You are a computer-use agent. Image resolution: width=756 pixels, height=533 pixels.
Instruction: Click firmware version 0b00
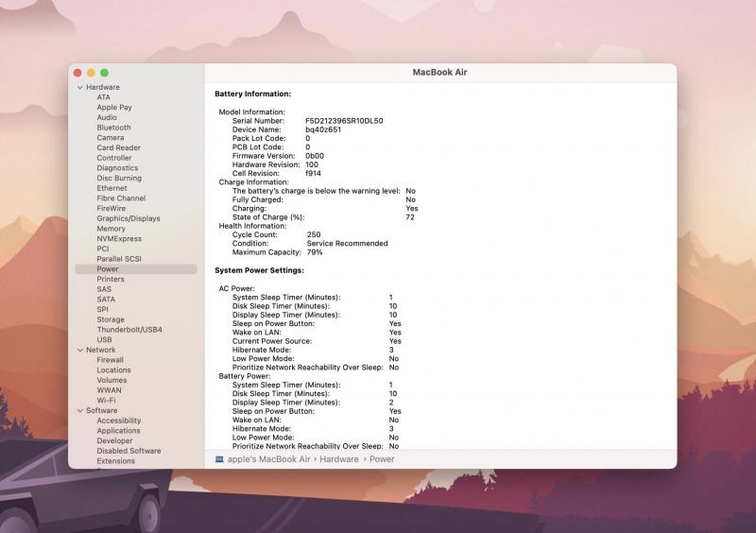tap(315, 157)
